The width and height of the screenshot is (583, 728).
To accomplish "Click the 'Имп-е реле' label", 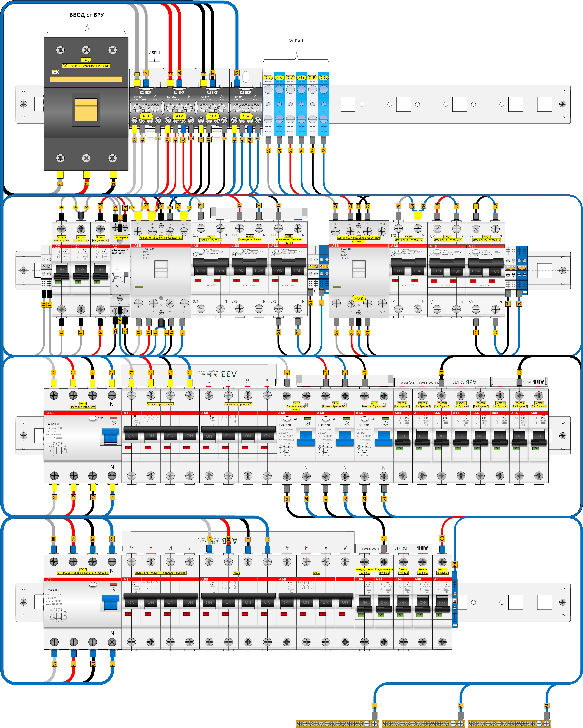I will click(121, 237).
